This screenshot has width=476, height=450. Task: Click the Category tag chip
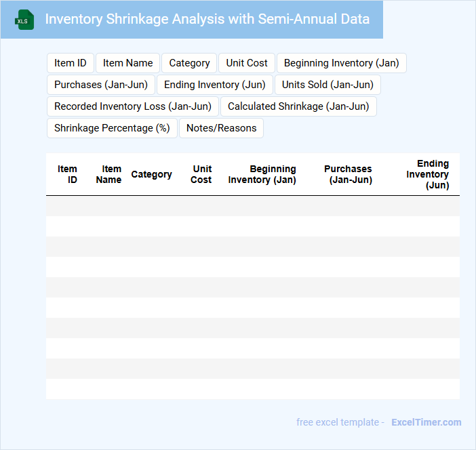189,63
